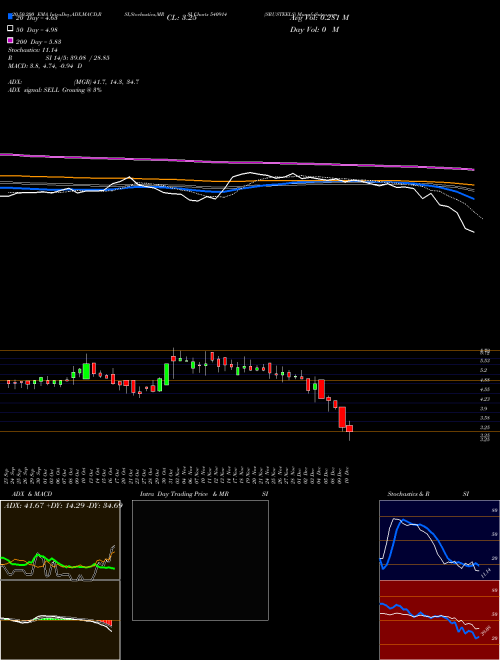Click the tall green candlestick before the November peak

(x=166, y=374)
